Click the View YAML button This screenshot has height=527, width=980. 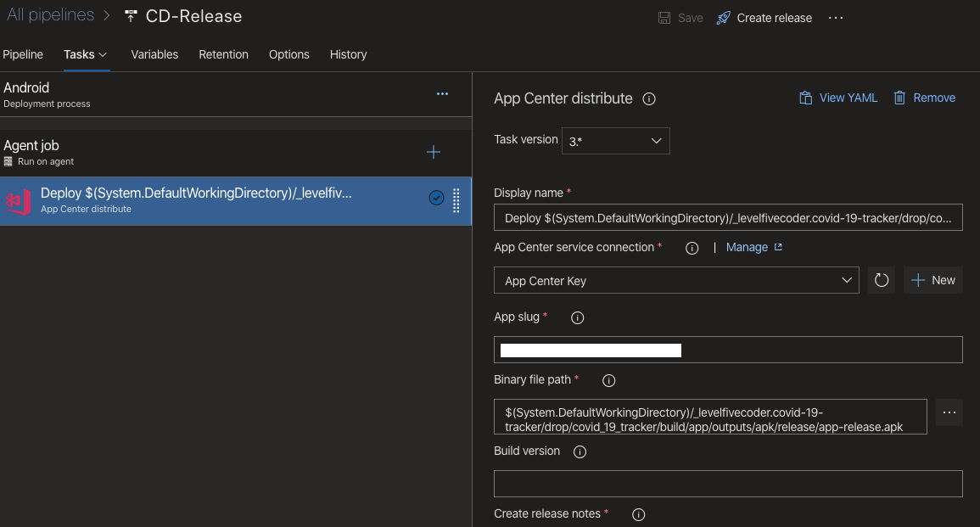[x=838, y=98]
